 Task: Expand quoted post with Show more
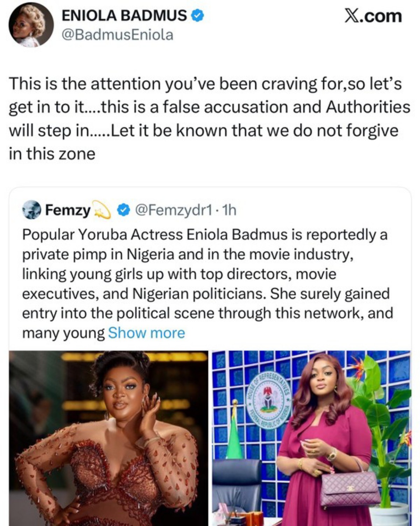[146, 333]
